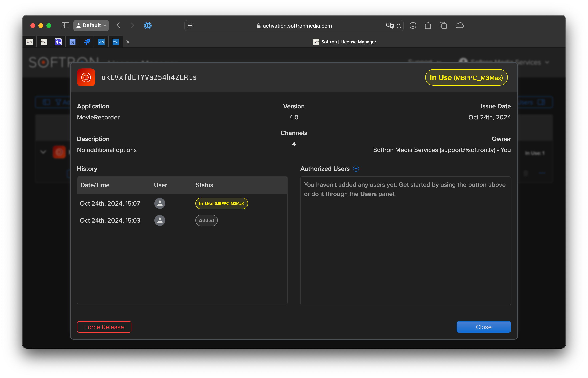This screenshot has height=378, width=588.
Task: Click user avatar in the 15:07 history row
Action: coord(160,203)
